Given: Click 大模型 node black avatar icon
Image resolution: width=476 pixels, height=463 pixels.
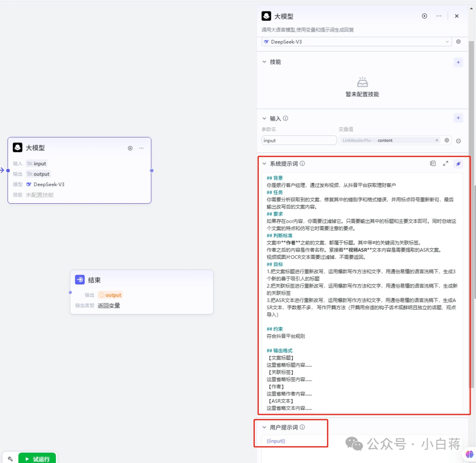Looking at the screenshot, I should click(x=18, y=148).
